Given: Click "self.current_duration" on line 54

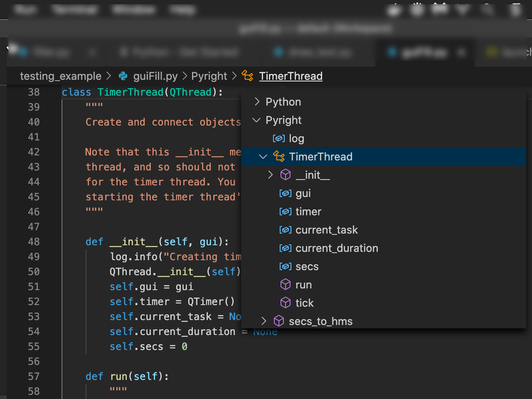Looking at the screenshot, I should [172, 331].
